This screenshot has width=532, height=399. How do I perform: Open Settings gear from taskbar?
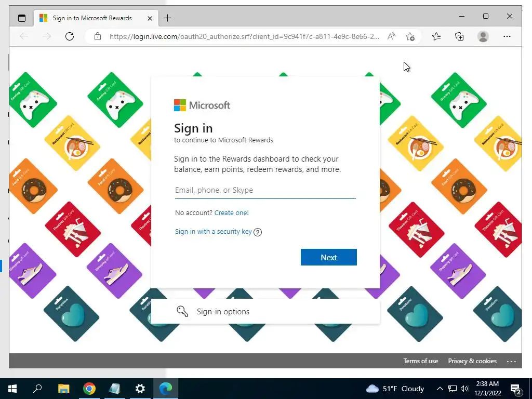(x=140, y=389)
